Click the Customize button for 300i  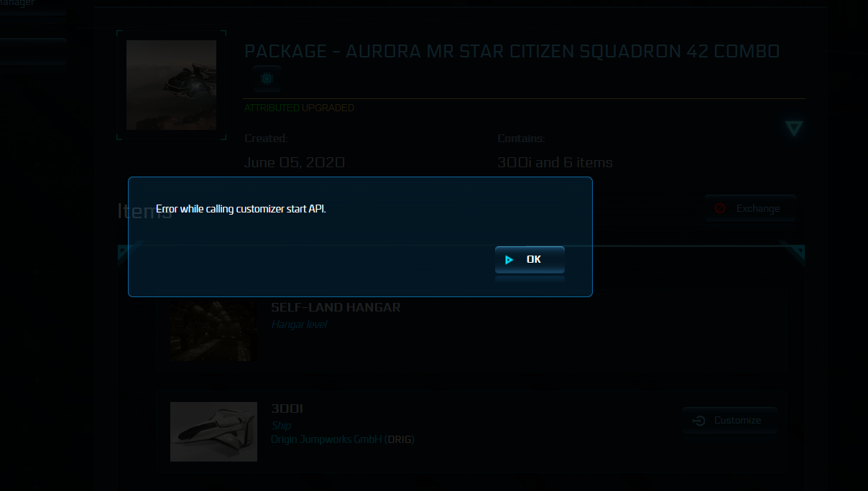click(x=730, y=421)
